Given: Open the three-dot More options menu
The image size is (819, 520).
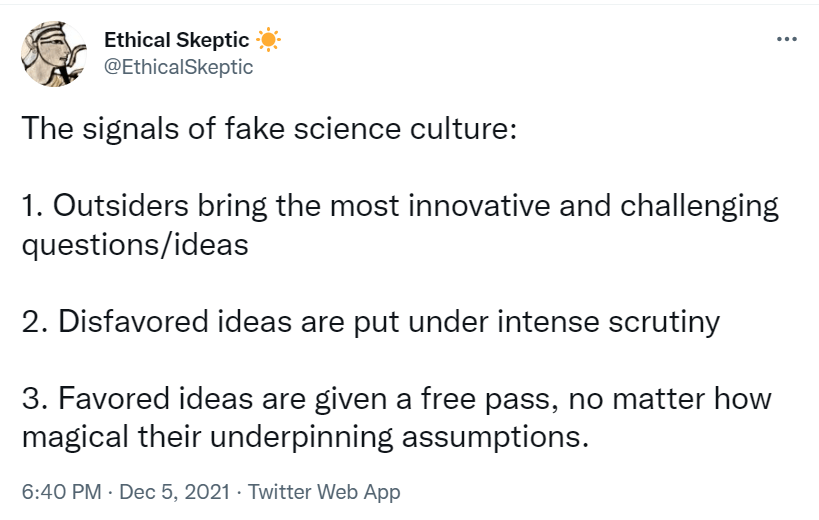Looking at the screenshot, I should tap(787, 39).
